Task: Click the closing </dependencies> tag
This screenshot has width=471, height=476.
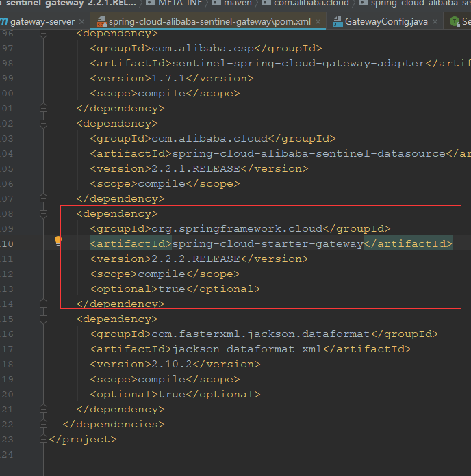Action: 114,424
